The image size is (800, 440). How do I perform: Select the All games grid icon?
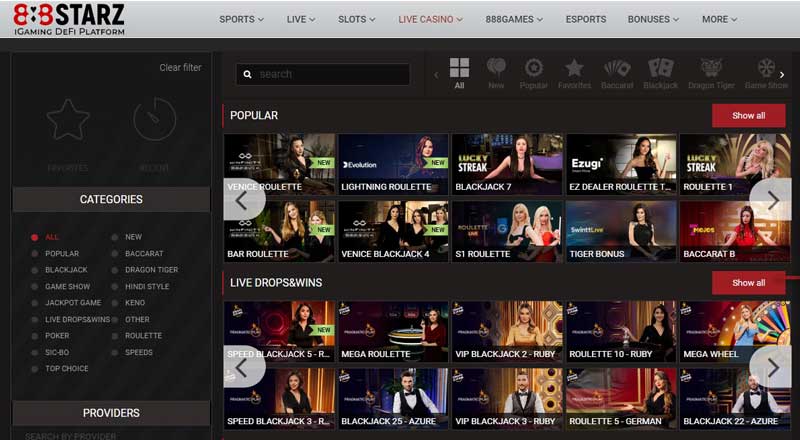[x=459, y=67]
